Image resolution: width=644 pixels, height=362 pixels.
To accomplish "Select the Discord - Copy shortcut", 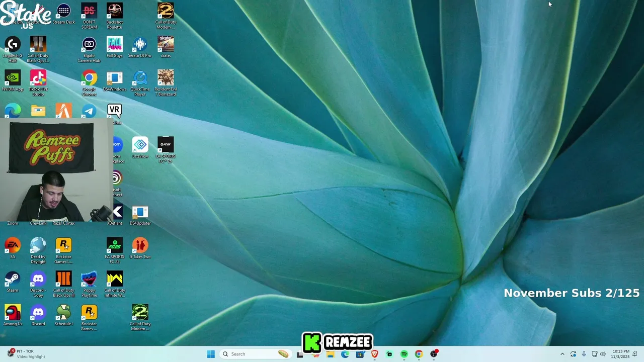I will pyautogui.click(x=38, y=285).
